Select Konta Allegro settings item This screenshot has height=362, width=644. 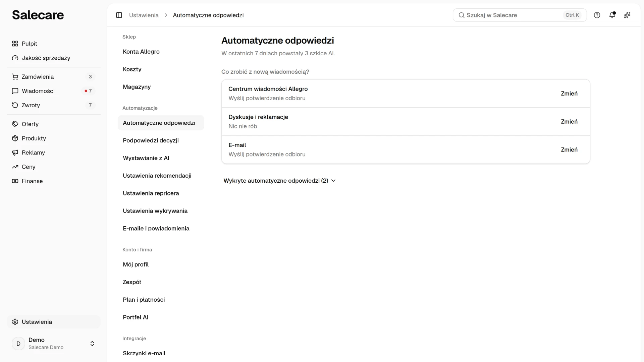161,52
